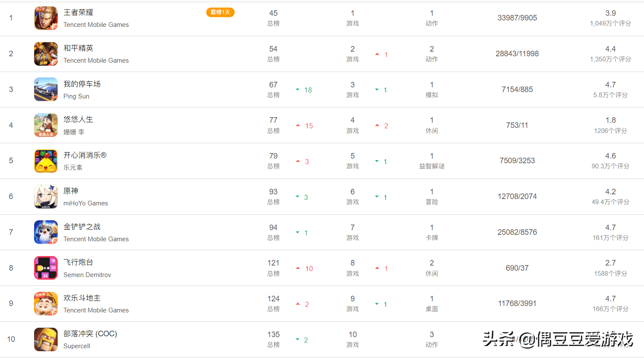Open the 飞行炮台 title link
This screenshot has width=644, height=358.
click(78, 262)
